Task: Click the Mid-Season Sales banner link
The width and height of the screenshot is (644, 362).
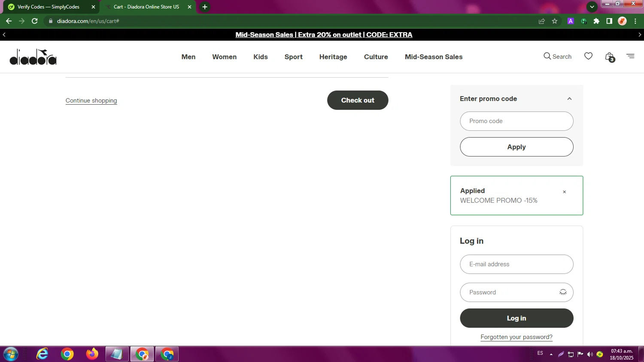Action: [324, 35]
